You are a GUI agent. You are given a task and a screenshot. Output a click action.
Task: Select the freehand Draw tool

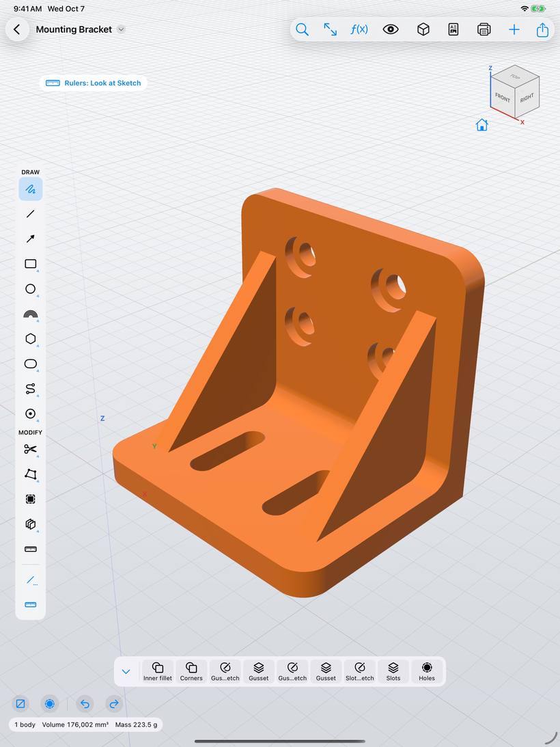31,189
